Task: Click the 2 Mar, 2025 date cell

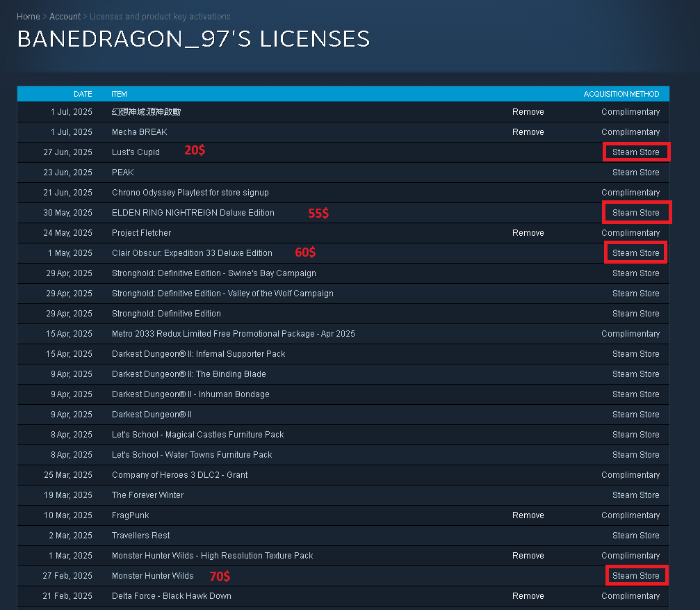Action: [70, 535]
